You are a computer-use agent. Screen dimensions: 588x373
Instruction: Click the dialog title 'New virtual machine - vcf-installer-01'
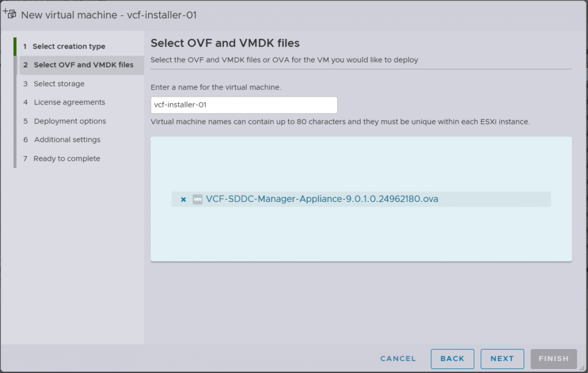click(x=109, y=15)
